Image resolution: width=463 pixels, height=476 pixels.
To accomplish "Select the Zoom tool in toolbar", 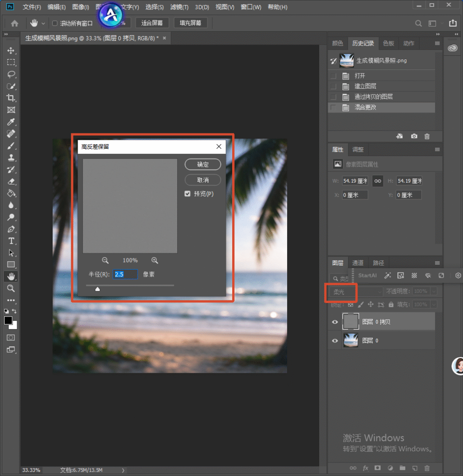I will (x=11, y=288).
